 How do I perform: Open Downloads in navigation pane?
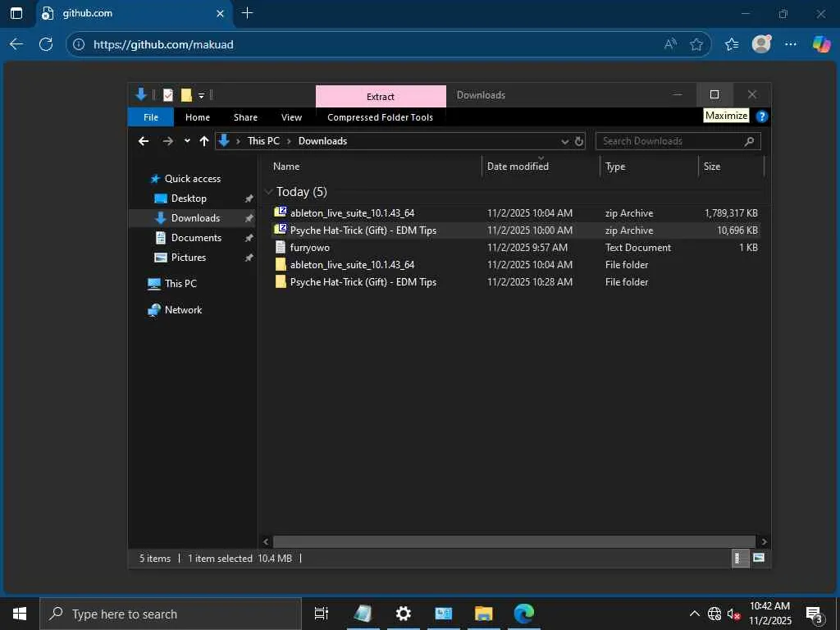[195, 218]
